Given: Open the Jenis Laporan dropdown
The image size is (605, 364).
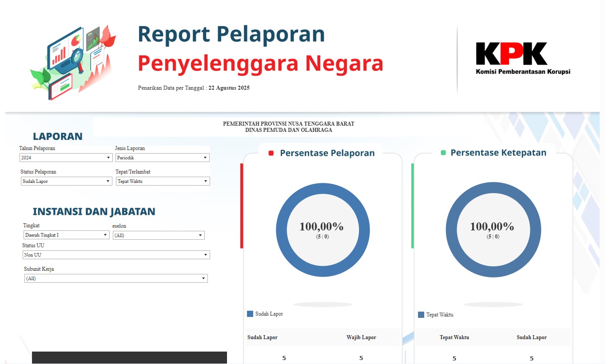Looking at the screenshot, I should click(162, 158).
